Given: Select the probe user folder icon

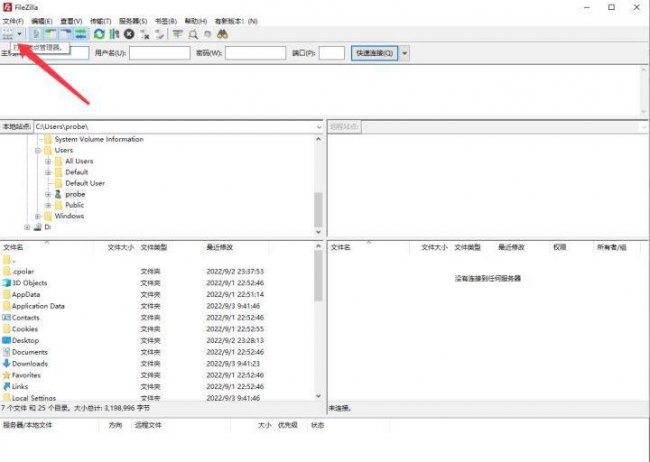Looking at the screenshot, I should click(x=58, y=194).
